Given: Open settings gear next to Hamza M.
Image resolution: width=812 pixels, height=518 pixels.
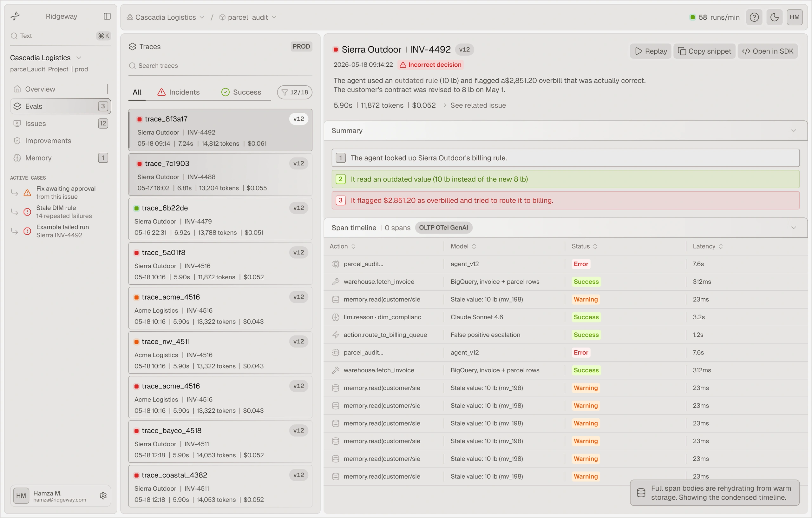Looking at the screenshot, I should tap(103, 495).
